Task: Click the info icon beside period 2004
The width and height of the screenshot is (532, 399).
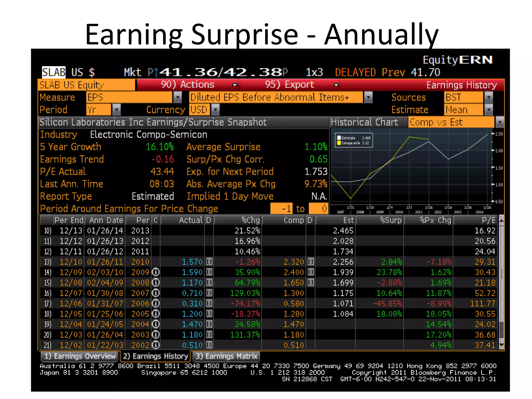Action: tap(156, 324)
